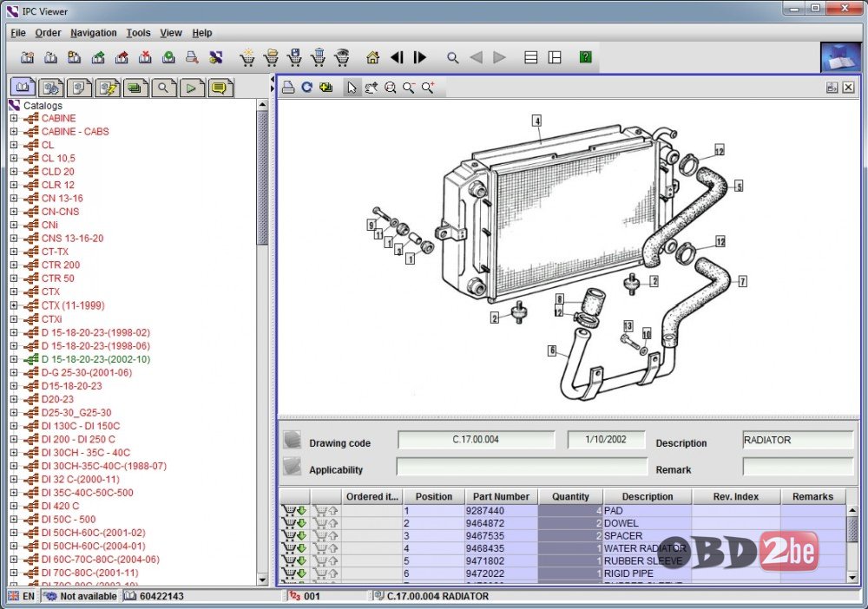This screenshot has height=609, width=868.
Task: Click the printer-with-magnifier print preview icon
Action: [x=192, y=57]
